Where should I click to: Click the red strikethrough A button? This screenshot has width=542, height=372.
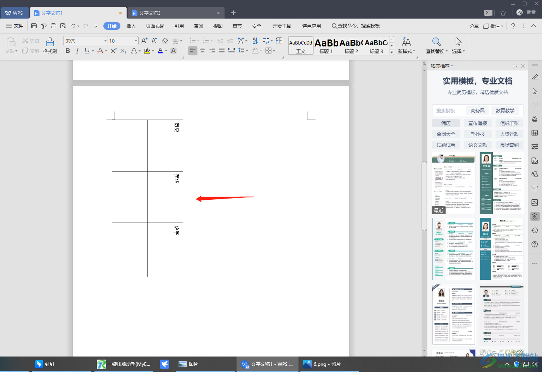[100, 51]
